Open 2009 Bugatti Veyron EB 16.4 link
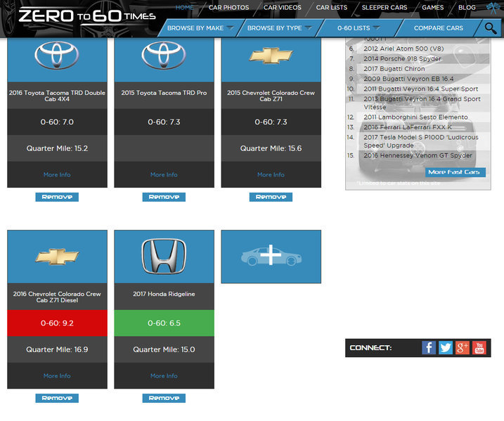Screen dimensions: 504x421 (408, 79)
